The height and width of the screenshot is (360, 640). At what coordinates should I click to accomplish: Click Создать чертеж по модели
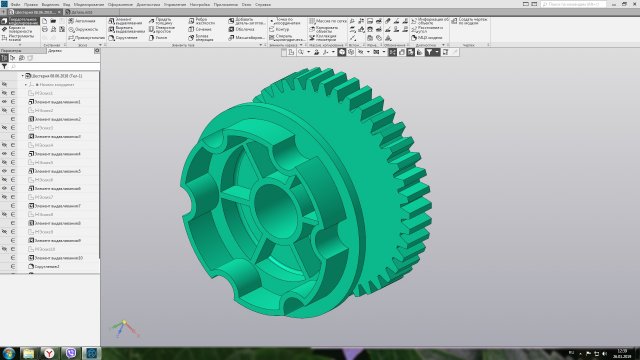click(x=470, y=21)
